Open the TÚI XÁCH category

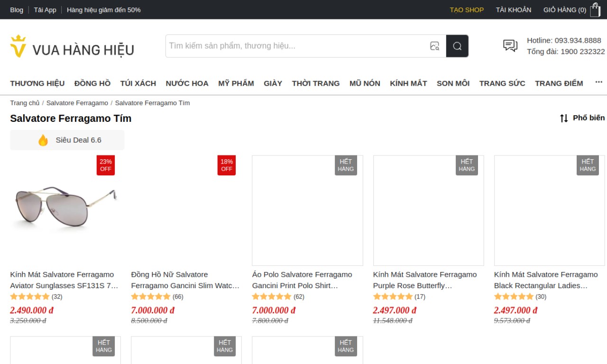point(138,83)
